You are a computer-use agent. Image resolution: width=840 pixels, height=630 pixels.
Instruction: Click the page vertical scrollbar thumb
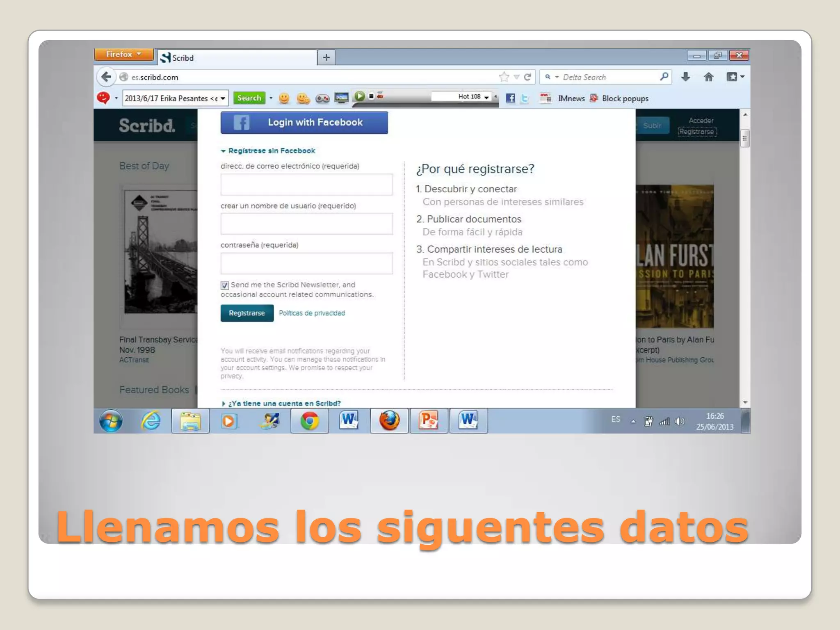(x=745, y=139)
